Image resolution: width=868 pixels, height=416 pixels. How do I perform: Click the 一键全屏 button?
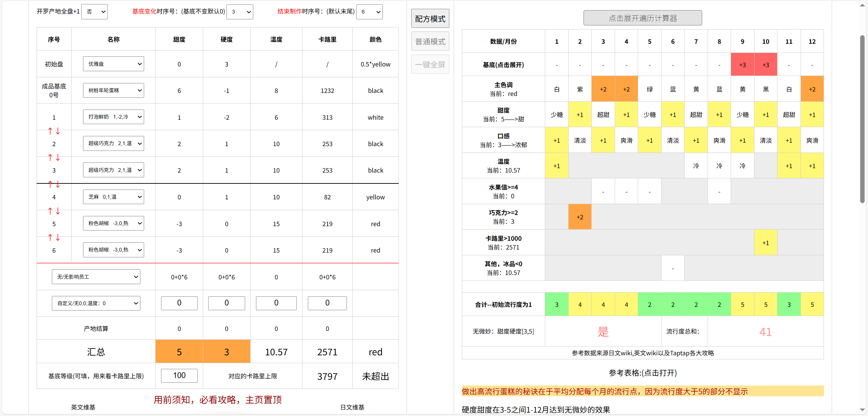click(430, 64)
